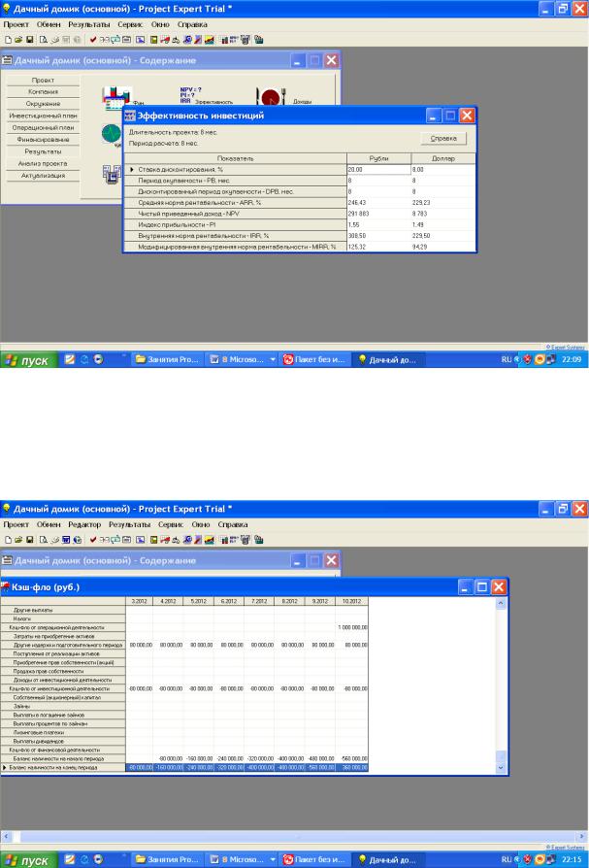Screen dimensions: 589x868
Task: Click New project icon on Кэш-фло screen toolbar
Action: coord(9,540)
